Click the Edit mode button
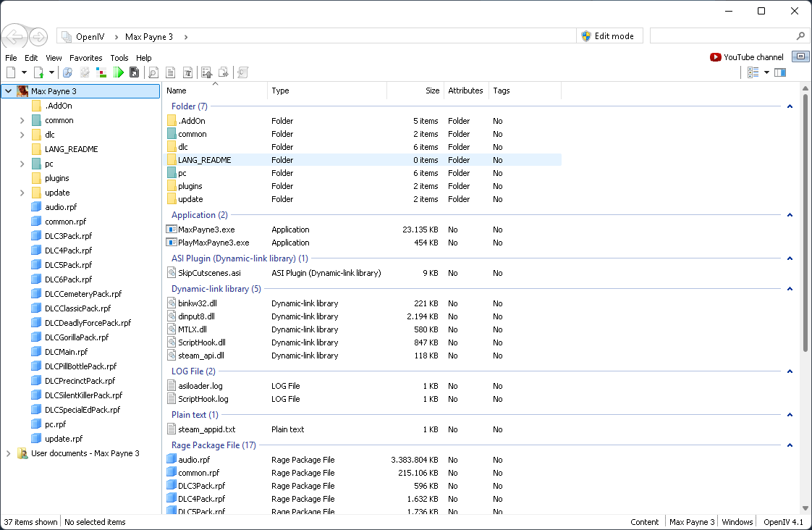Viewport: 812px width, 530px height. click(x=609, y=35)
